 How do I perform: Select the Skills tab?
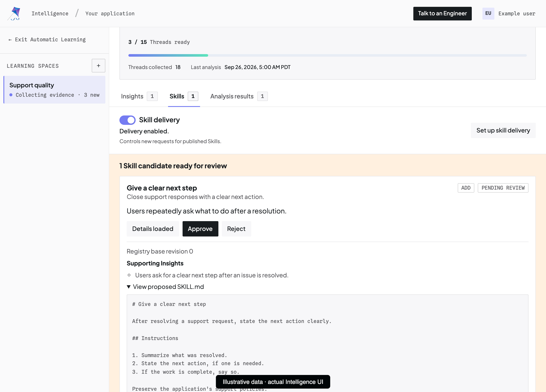point(184,96)
